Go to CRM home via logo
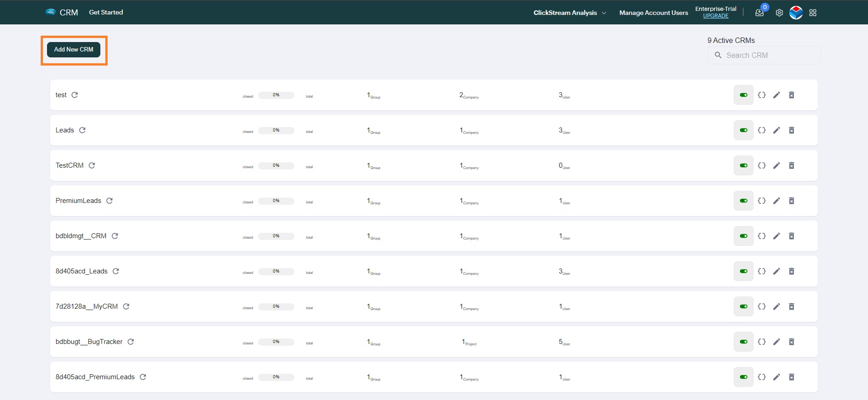 click(61, 12)
